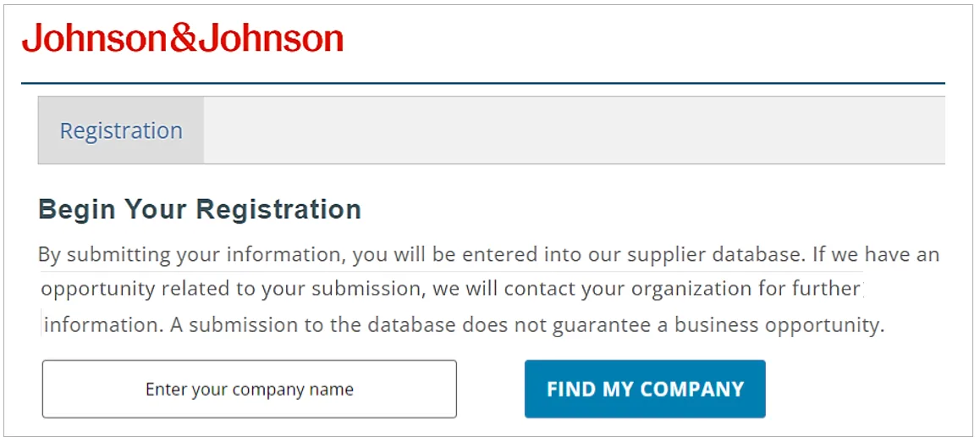Click the Johnson&Johnson logo
Image resolution: width=980 pixels, height=443 pixels.
pos(183,39)
